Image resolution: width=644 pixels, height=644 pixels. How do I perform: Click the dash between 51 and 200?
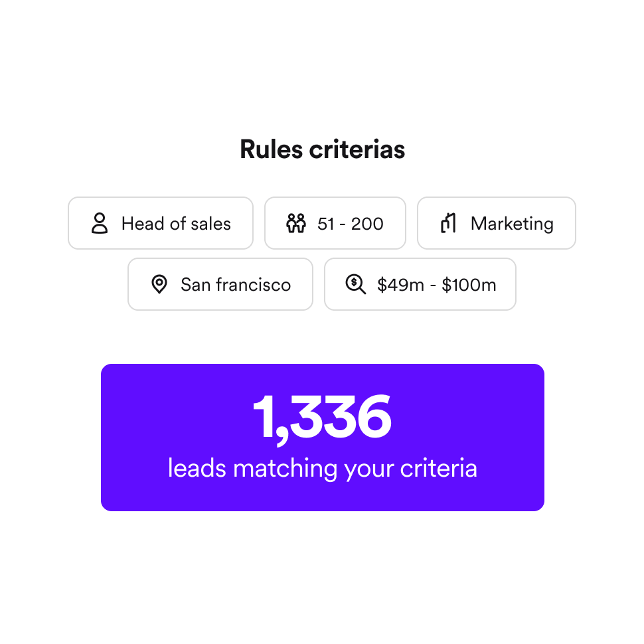tap(343, 225)
